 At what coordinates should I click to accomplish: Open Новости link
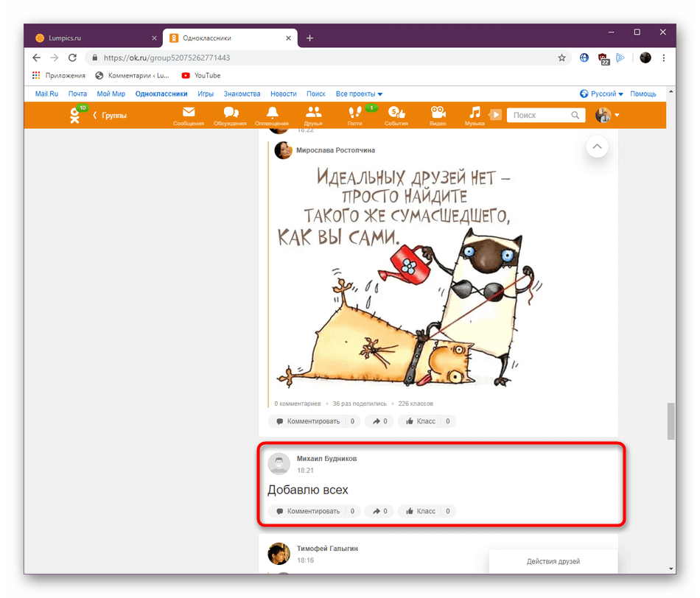click(284, 94)
